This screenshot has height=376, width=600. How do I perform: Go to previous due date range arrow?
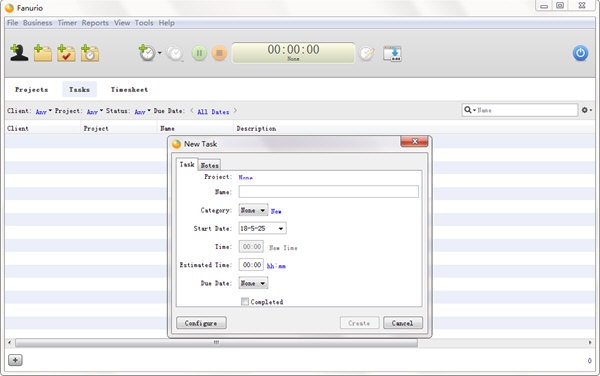click(192, 111)
